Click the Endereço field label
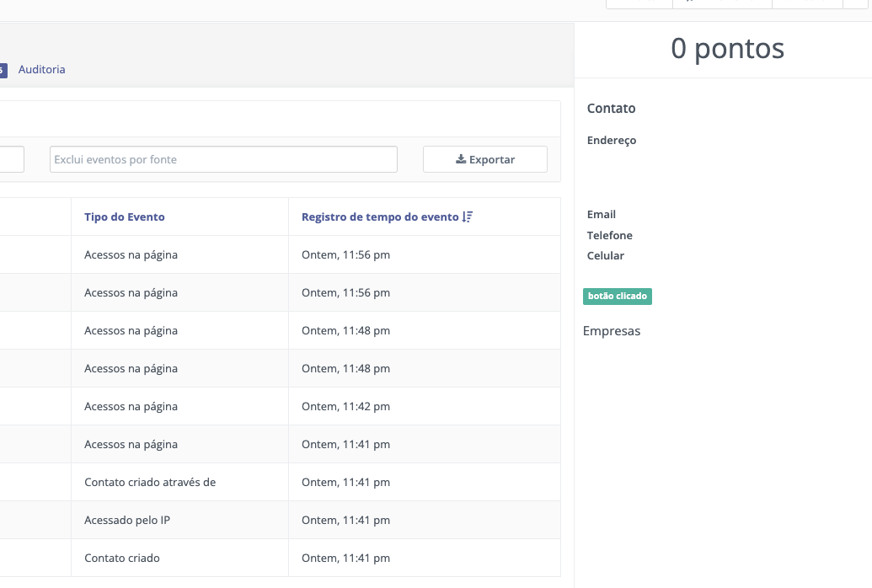 click(x=612, y=140)
